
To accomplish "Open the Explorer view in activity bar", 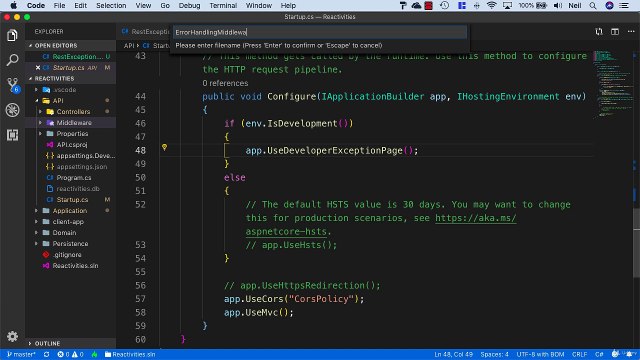I will coord(12,36).
